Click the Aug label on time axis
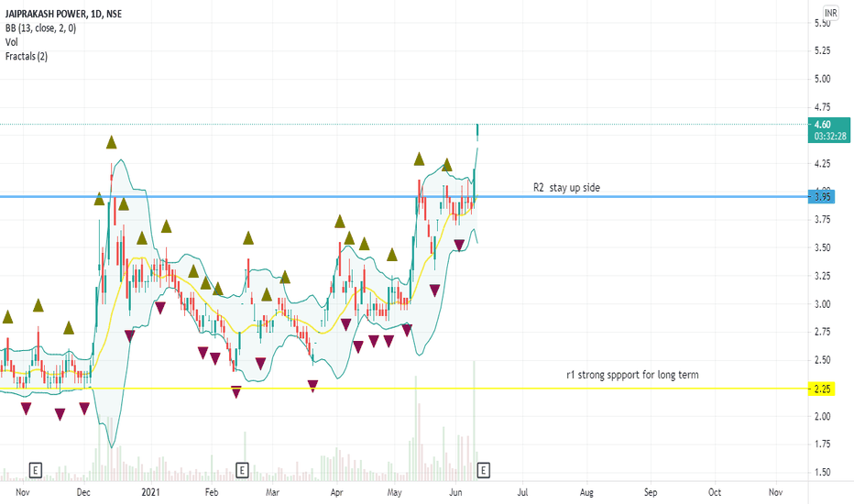The width and height of the screenshot is (854, 504). [586, 492]
